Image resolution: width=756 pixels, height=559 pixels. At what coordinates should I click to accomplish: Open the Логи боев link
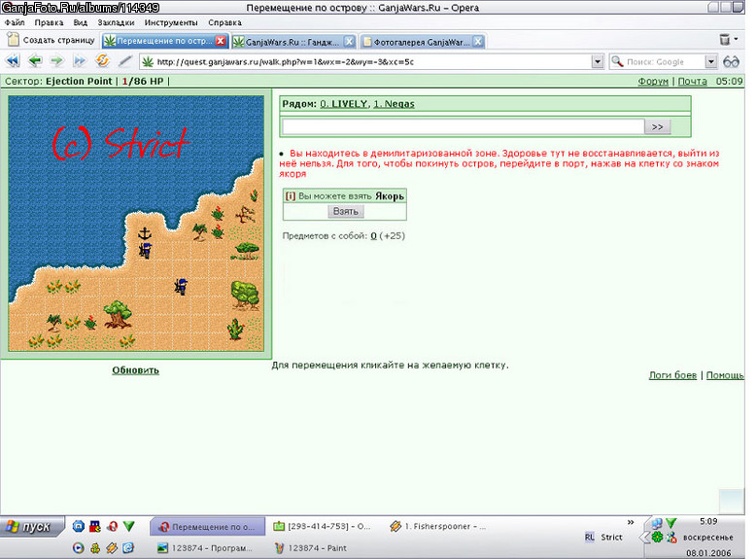672,374
